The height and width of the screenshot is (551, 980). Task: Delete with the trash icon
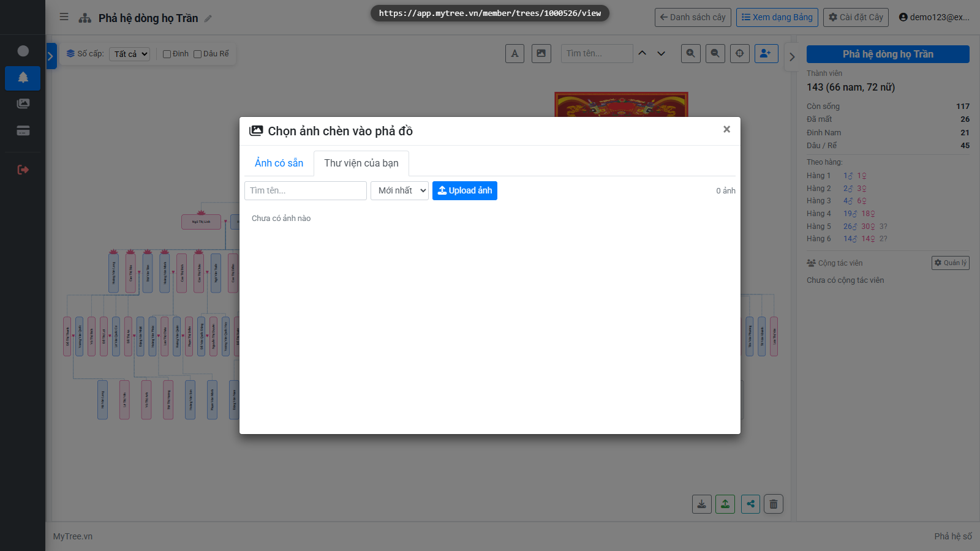(774, 504)
